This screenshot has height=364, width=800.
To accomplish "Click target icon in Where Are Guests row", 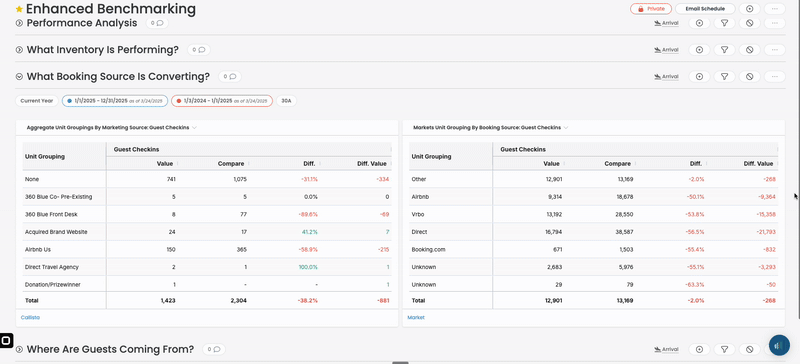I will click(699, 349).
